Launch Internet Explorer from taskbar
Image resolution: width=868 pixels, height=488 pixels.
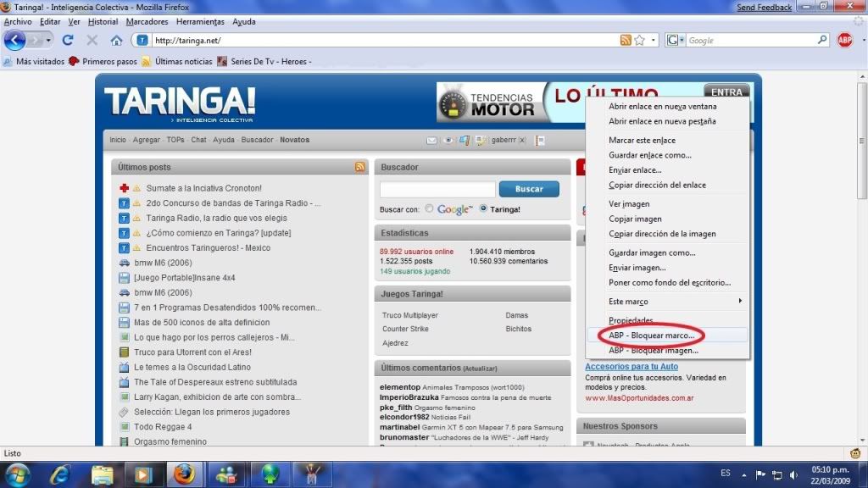[60, 474]
